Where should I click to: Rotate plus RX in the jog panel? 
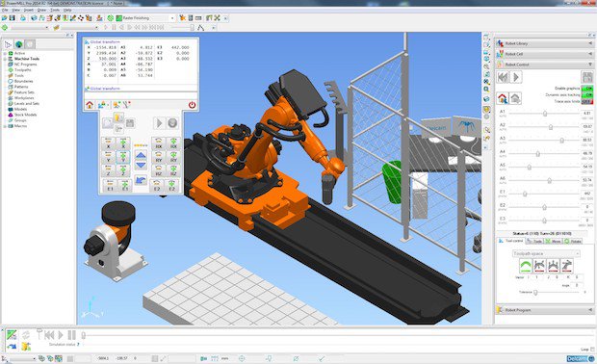click(173, 143)
